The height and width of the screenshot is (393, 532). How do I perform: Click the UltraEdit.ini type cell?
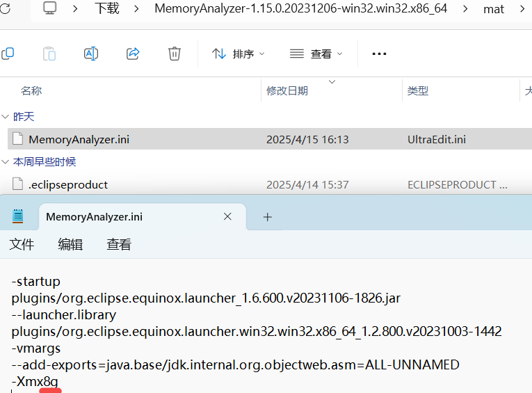pos(437,140)
